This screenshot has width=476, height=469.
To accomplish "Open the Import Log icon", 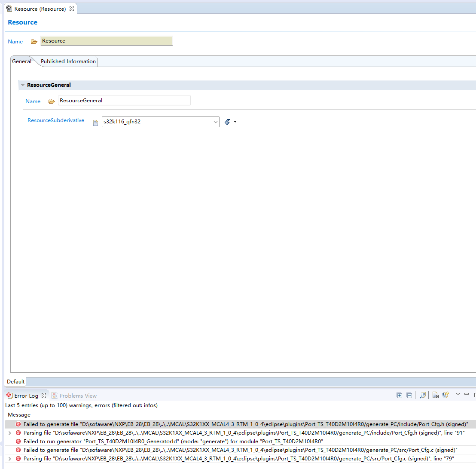I will (422, 395).
